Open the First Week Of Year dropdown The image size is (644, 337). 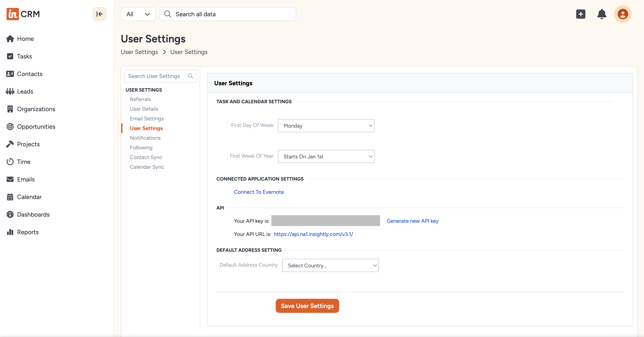(x=326, y=156)
